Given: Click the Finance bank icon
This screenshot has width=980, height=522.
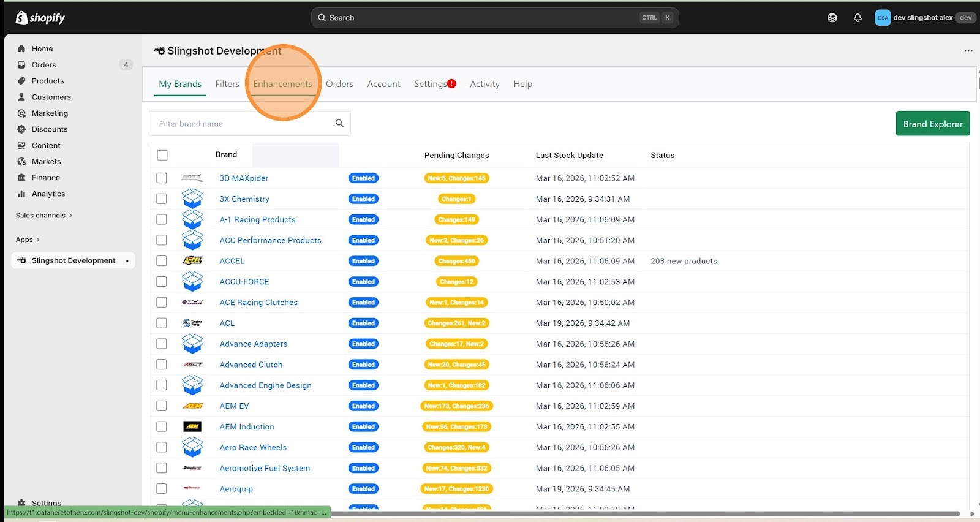Looking at the screenshot, I should [21, 178].
